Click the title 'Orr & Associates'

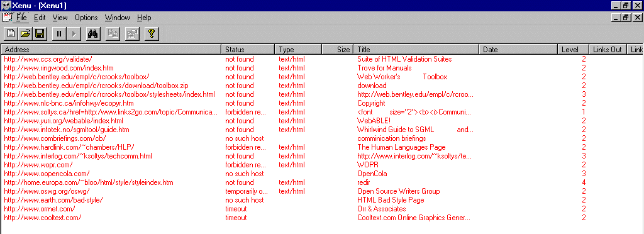[382, 209]
